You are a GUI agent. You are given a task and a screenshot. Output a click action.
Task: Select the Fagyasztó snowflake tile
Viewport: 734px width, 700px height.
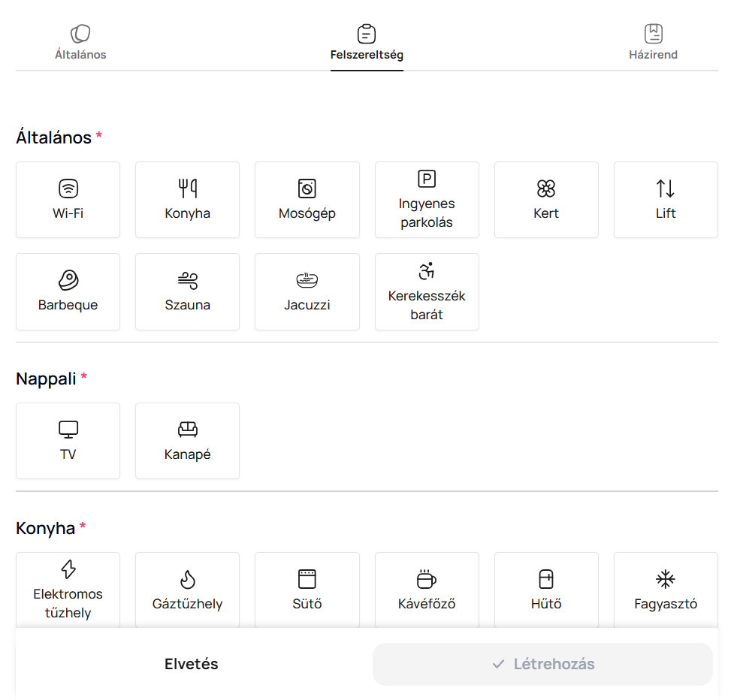tap(666, 590)
